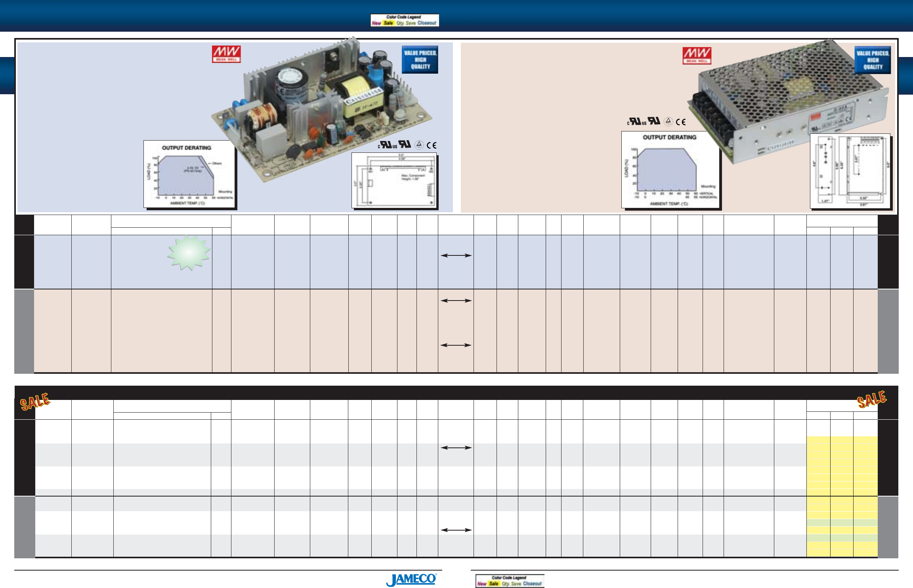Click 'Closeout' in the top color legend
The width and height of the screenshot is (913, 588).
pyautogui.click(x=427, y=23)
